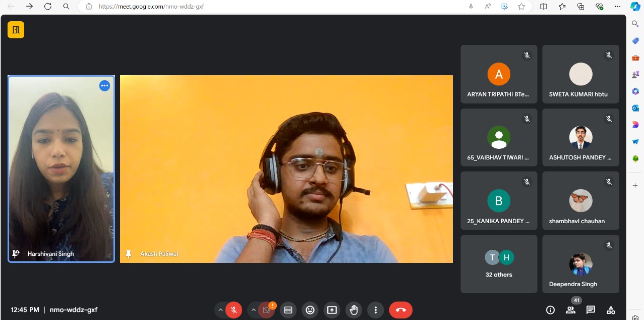Expand video settings arrow beside camera
This screenshot has width=644, height=320.
[x=254, y=310]
